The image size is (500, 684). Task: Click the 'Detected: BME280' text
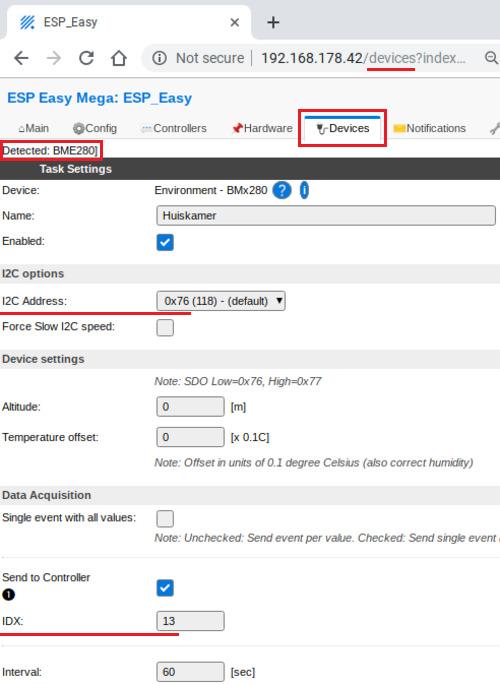point(50,150)
